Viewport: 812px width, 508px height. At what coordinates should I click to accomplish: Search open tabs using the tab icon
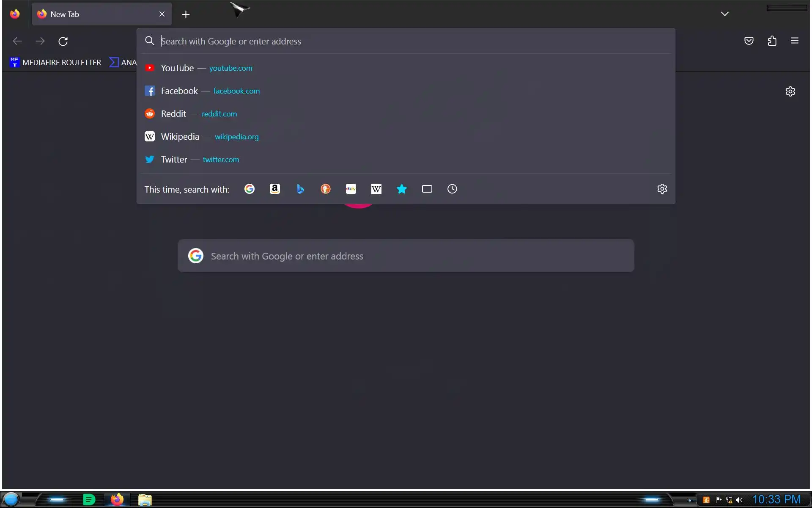pos(427,189)
